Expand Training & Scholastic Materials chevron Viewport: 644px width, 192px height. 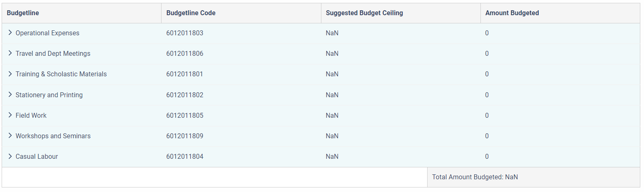(x=10, y=74)
